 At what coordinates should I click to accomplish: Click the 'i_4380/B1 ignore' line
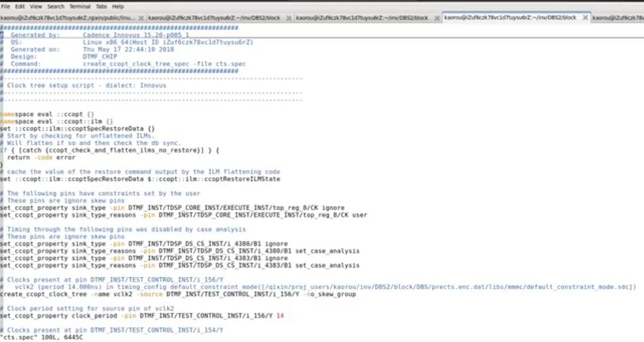pyautogui.click(x=144, y=244)
